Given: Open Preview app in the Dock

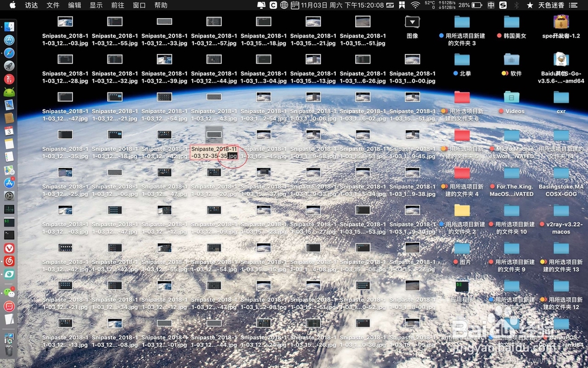Looking at the screenshot, I should 9,105.
